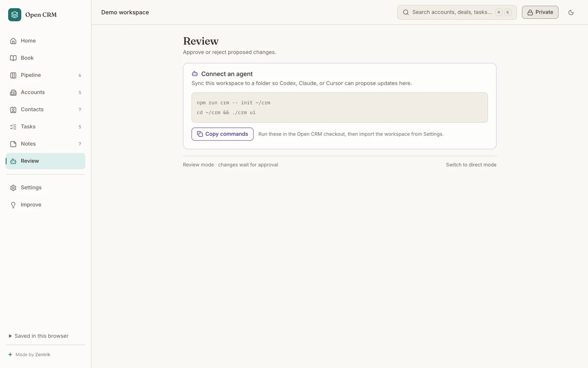The width and height of the screenshot is (588, 368).
Task: Open the Contacts section
Action: (x=46, y=110)
